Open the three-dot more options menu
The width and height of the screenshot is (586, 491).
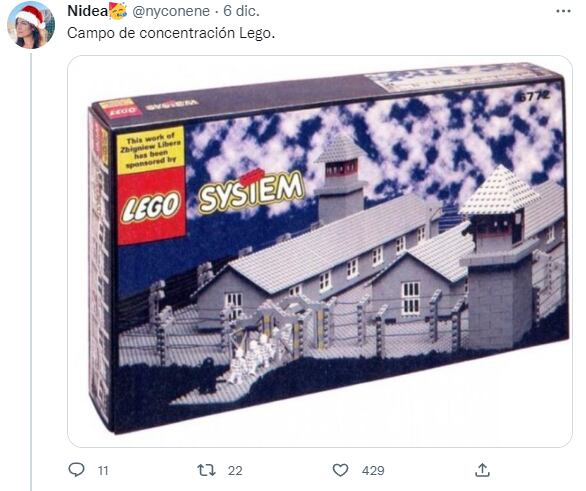563,11
